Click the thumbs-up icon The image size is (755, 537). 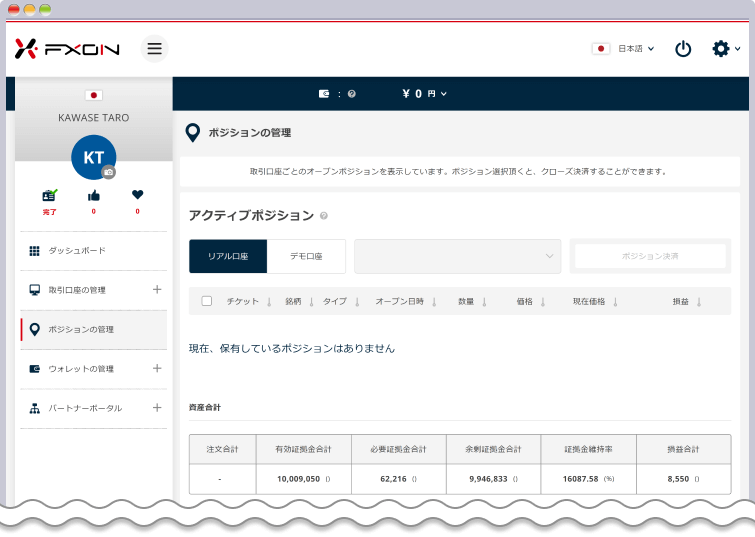pos(93,196)
